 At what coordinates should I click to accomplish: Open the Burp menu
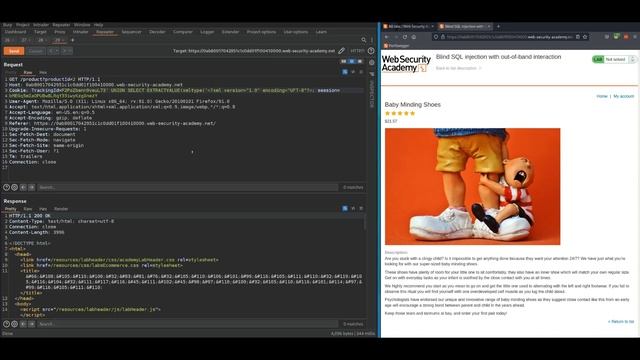click(x=7, y=25)
